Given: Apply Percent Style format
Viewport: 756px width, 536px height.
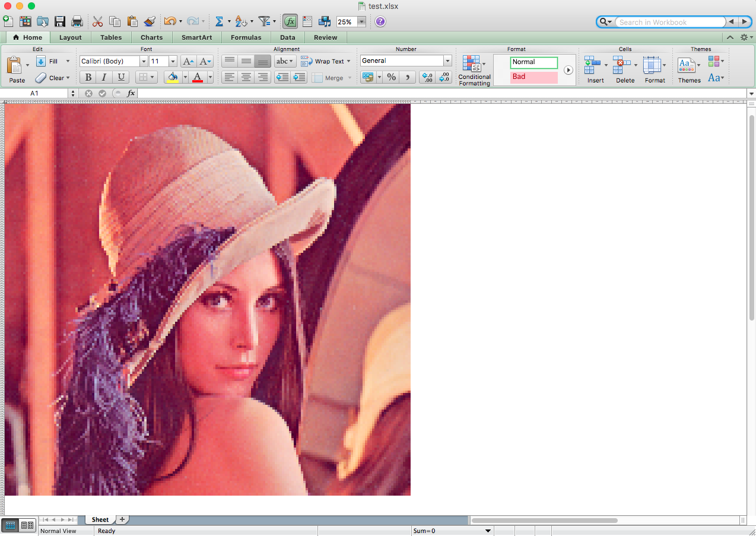Looking at the screenshot, I should 391,77.
